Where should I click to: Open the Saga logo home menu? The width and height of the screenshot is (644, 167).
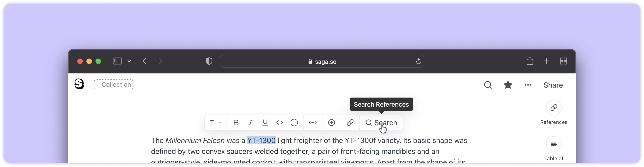pos(79,84)
